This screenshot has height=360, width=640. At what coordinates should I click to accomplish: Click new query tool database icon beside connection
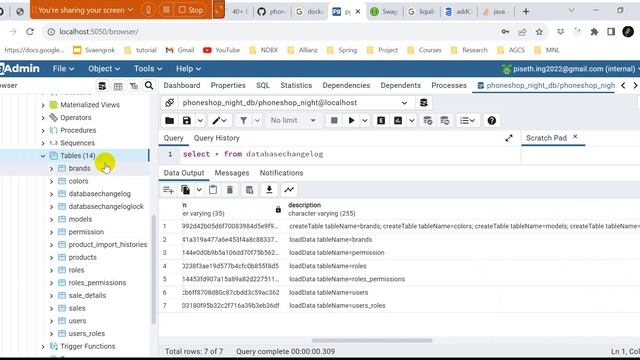tap(424, 103)
